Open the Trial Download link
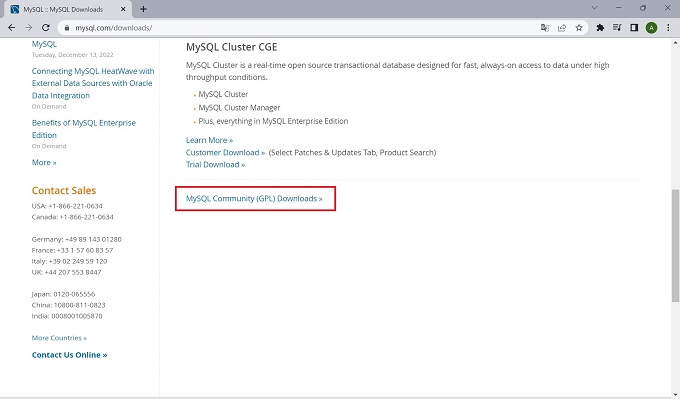This screenshot has width=680, height=399. click(216, 164)
